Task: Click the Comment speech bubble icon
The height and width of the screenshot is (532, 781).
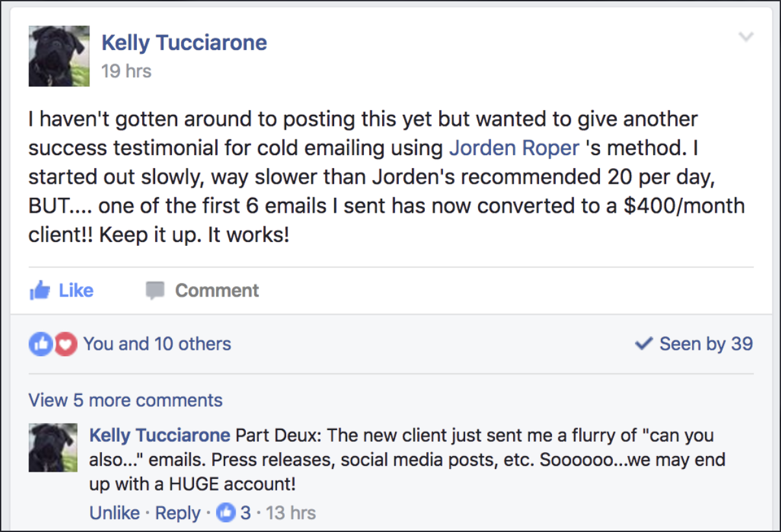Action: click(x=155, y=291)
